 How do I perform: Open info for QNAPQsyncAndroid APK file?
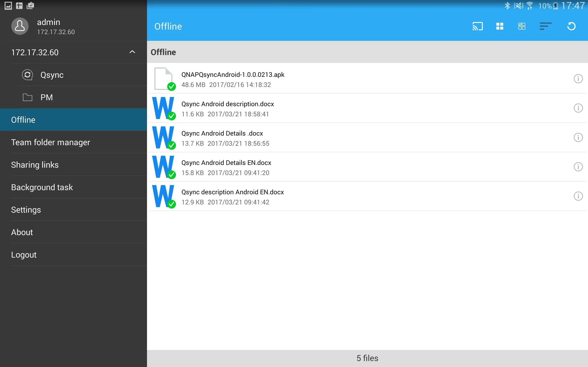tap(577, 79)
